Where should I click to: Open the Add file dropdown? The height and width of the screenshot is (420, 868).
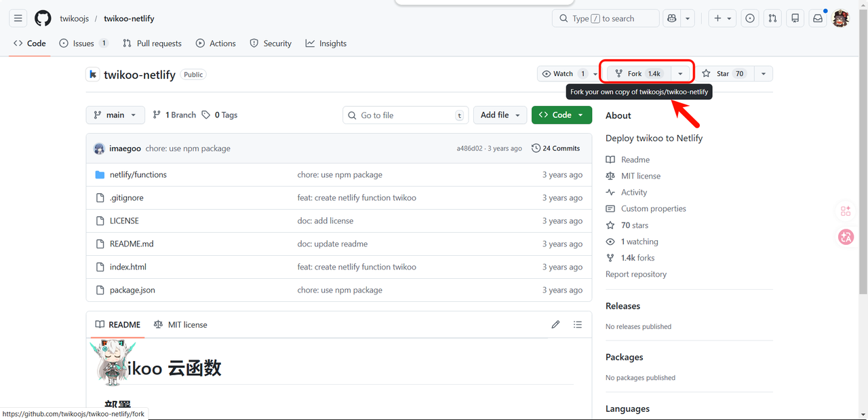(500, 115)
